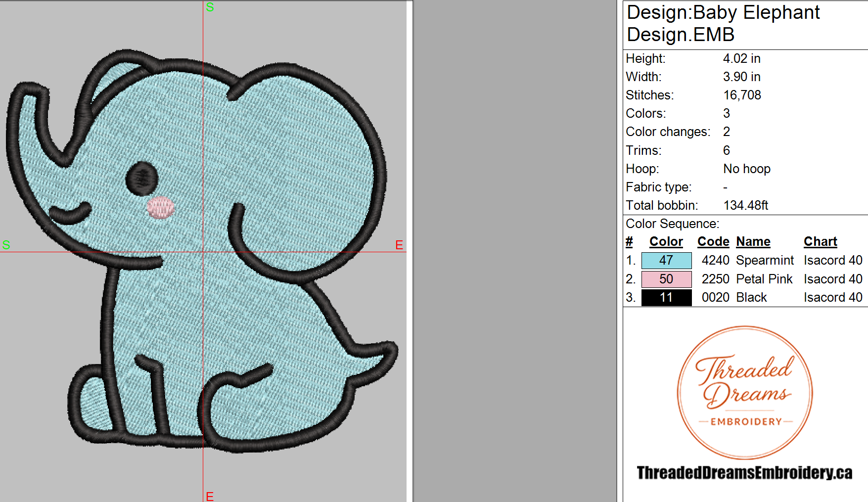Click the Code column header

pyautogui.click(x=713, y=241)
